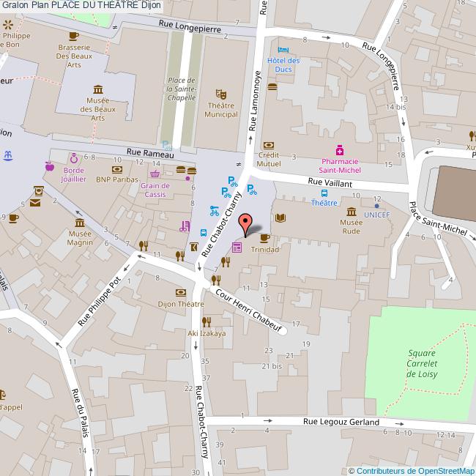Click the Théâtre Municipal masks icon
476x476 pixels.
point(220,94)
